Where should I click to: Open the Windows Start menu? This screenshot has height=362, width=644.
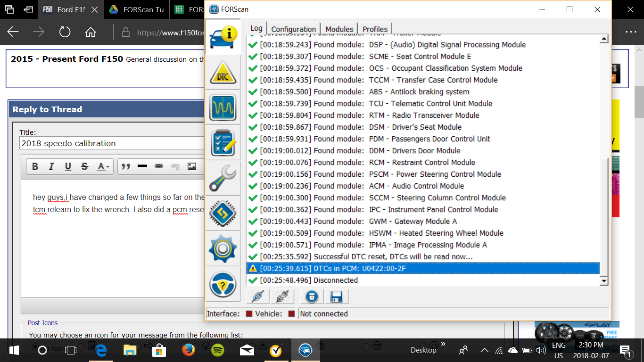click(14, 350)
